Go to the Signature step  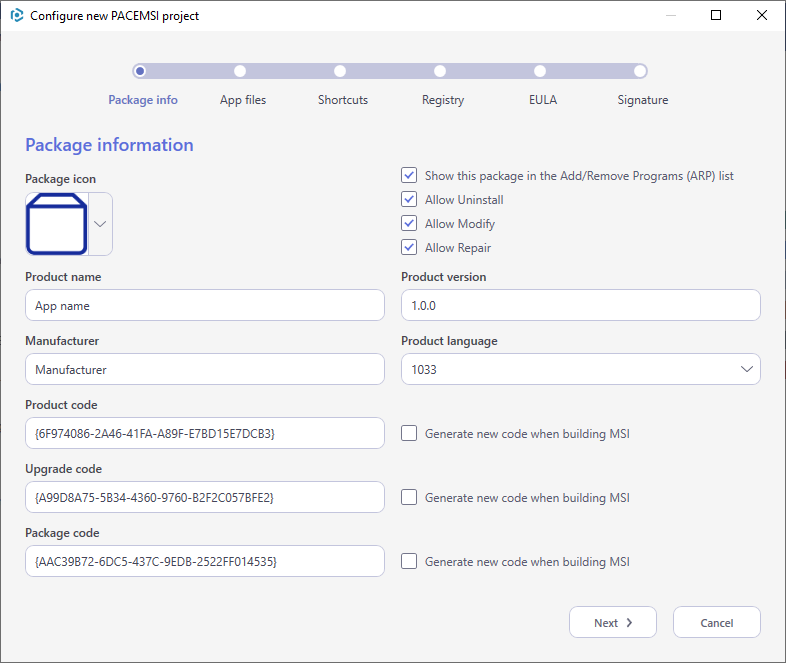(643, 100)
